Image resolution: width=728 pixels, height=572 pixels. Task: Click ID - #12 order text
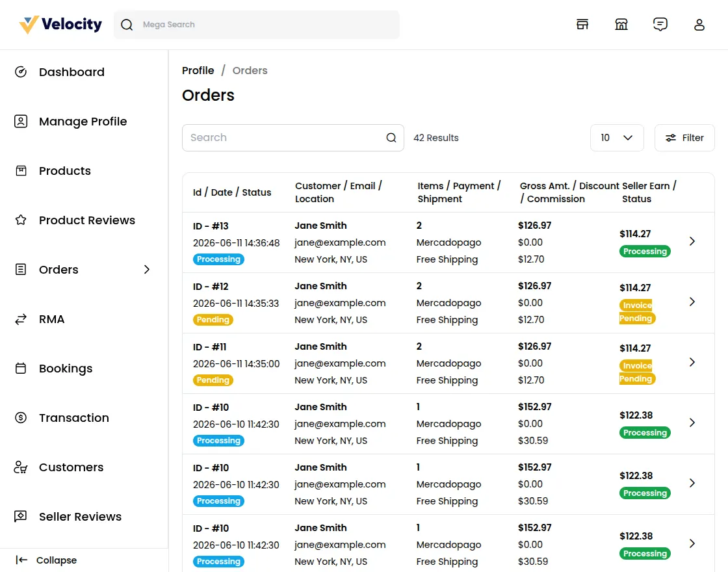[x=211, y=287]
